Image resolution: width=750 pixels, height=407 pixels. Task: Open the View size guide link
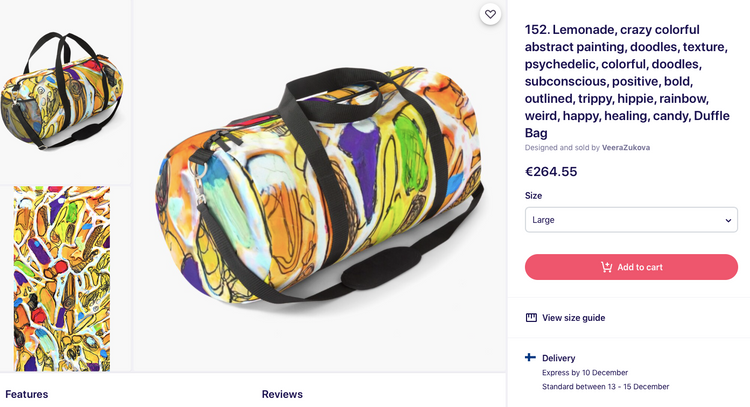coord(573,318)
